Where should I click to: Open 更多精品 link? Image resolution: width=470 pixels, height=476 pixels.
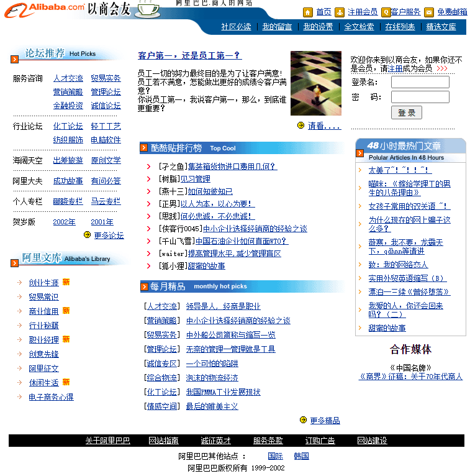point(325,421)
